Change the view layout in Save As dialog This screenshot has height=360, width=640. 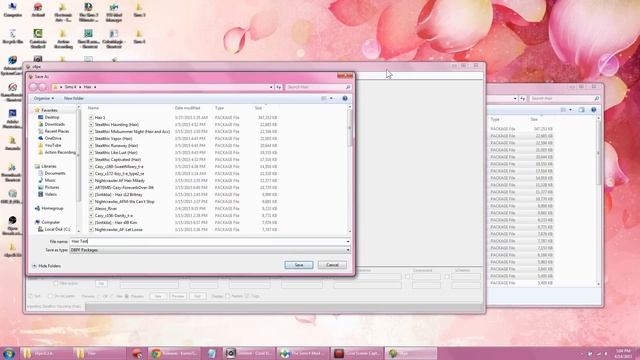324,98
